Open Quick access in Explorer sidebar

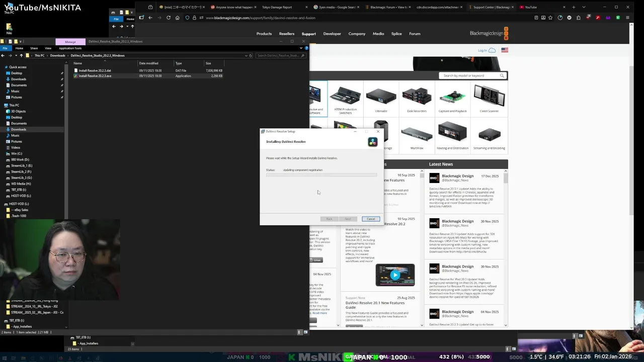[18, 67]
